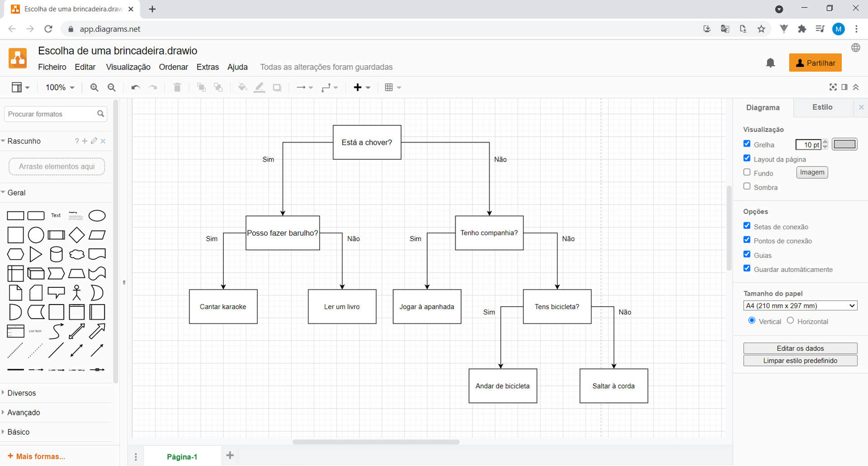Click the zoom out magnifier icon
Image resolution: width=868 pixels, height=466 pixels.
[x=112, y=88]
